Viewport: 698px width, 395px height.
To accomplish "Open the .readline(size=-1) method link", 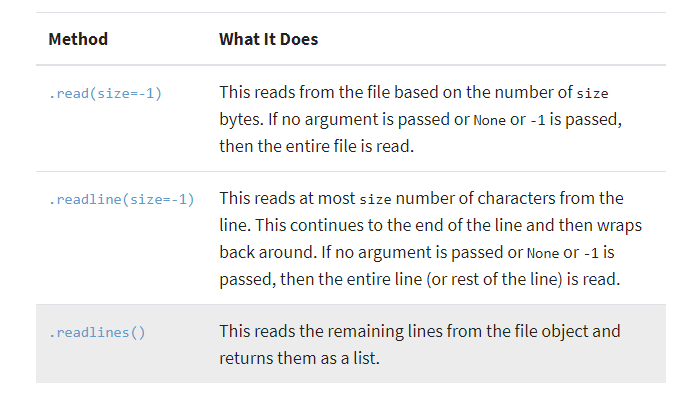I will click(x=122, y=200).
